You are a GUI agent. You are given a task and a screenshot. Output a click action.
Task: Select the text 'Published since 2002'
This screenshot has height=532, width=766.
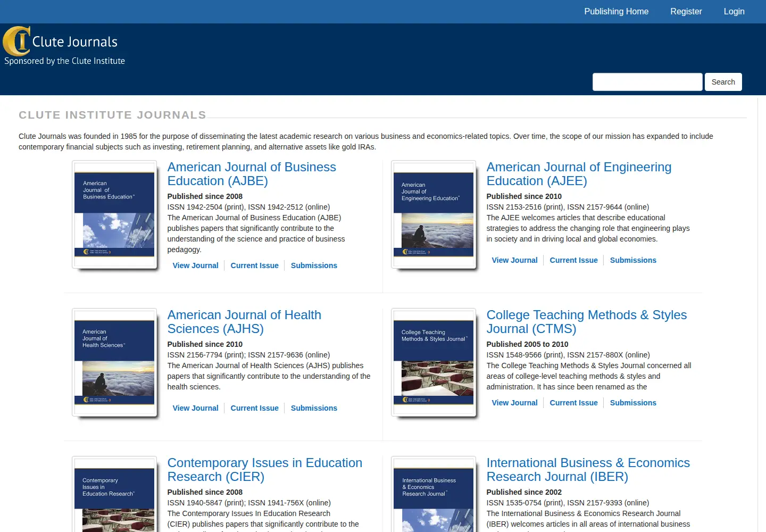pos(524,492)
